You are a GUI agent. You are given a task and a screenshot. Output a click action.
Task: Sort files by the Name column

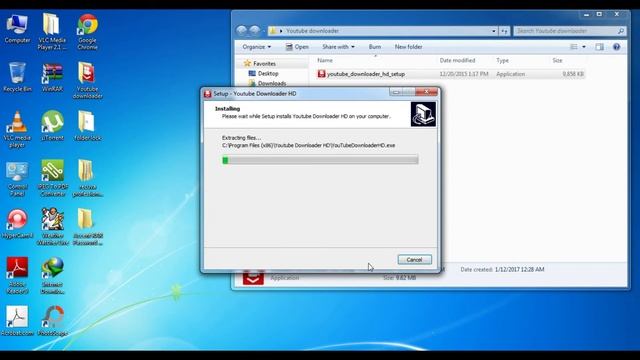pyautogui.click(x=325, y=60)
